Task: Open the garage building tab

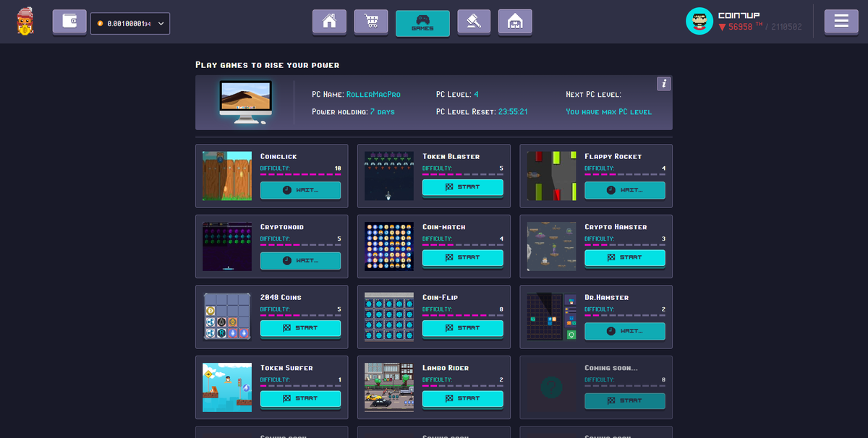Action: coord(515,22)
